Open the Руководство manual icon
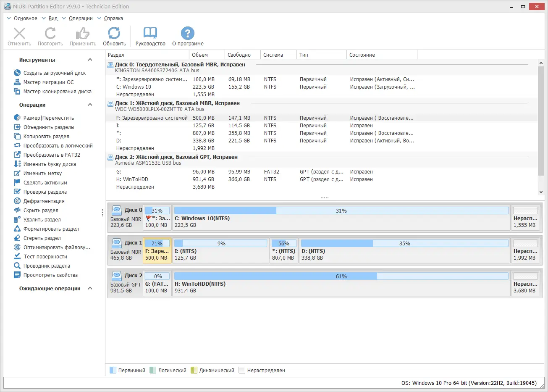This screenshot has width=548, height=392. pyautogui.click(x=150, y=36)
